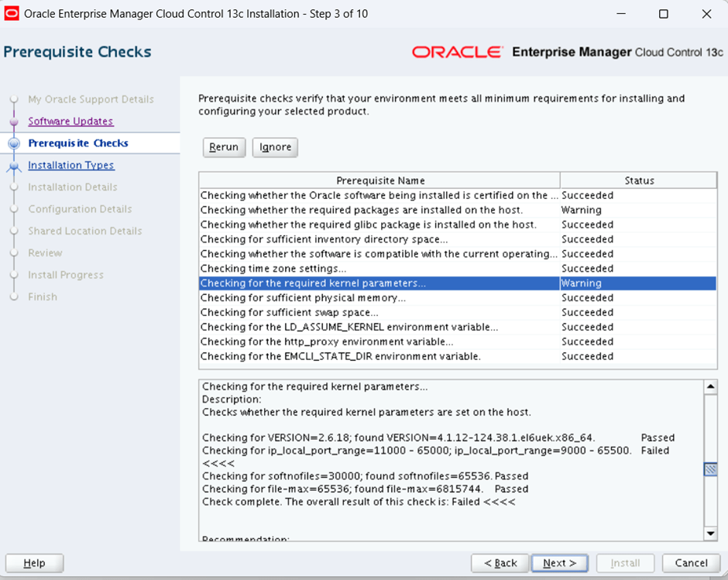Click the Installation Types step bullet icon
This screenshot has width=728, height=580.
pos(13,166)
